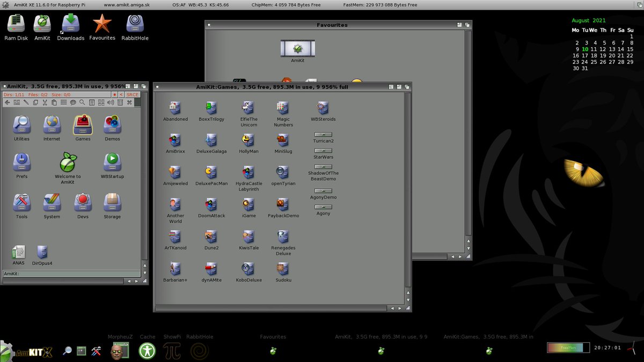Open the Ram Disk desktop icon
This screenshot has height=362, width=644.
tap(16, 27)
